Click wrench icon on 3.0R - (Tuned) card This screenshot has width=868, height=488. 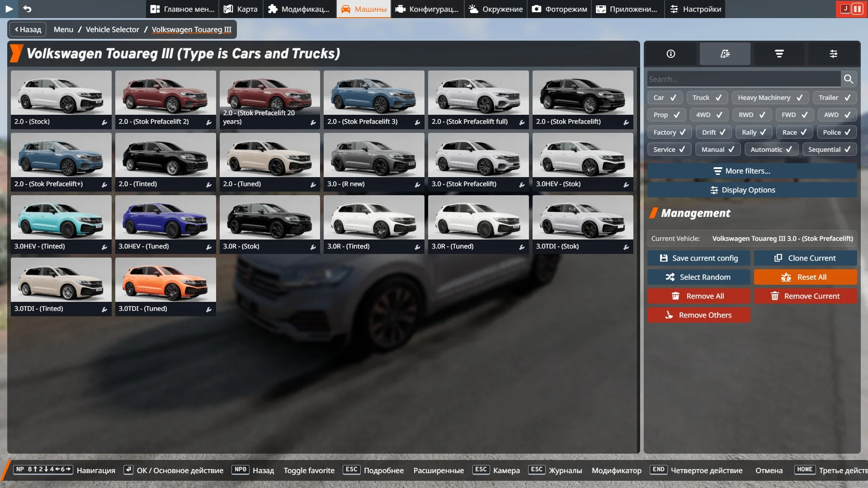(522, 247)
